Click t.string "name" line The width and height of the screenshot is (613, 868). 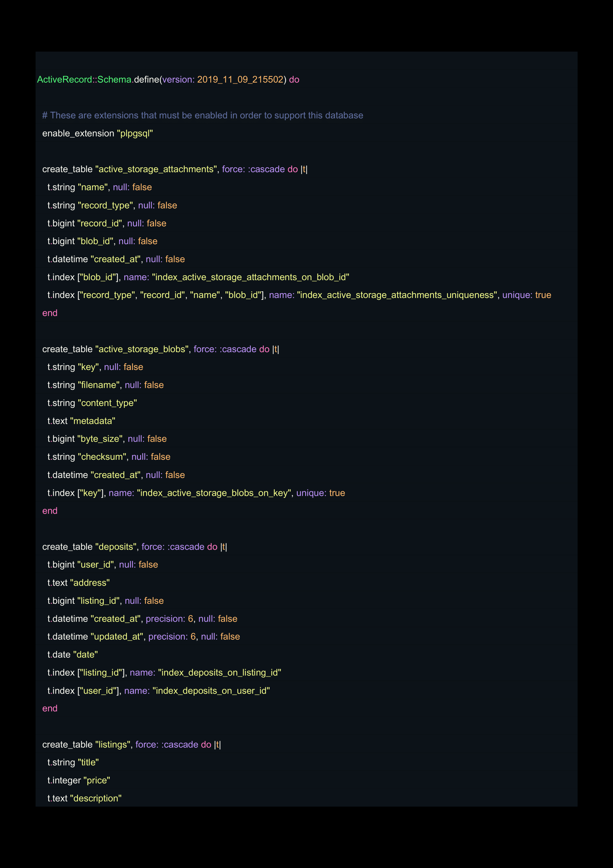100,187
